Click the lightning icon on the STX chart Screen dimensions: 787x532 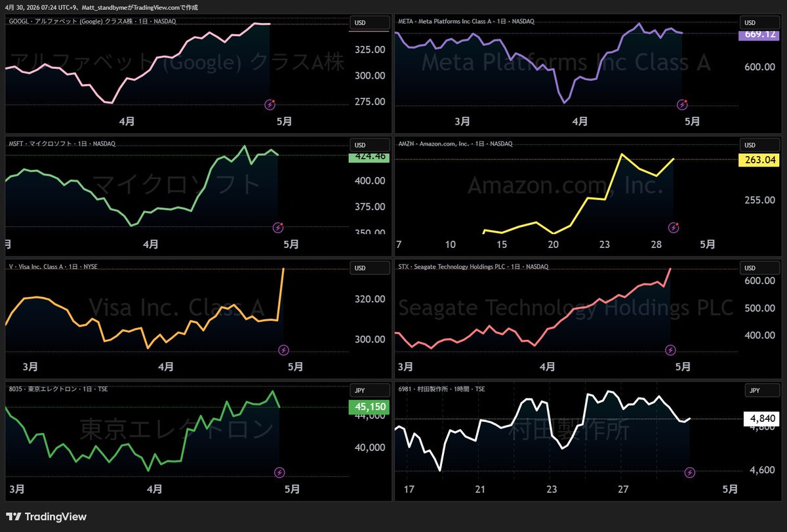point(671,350)
